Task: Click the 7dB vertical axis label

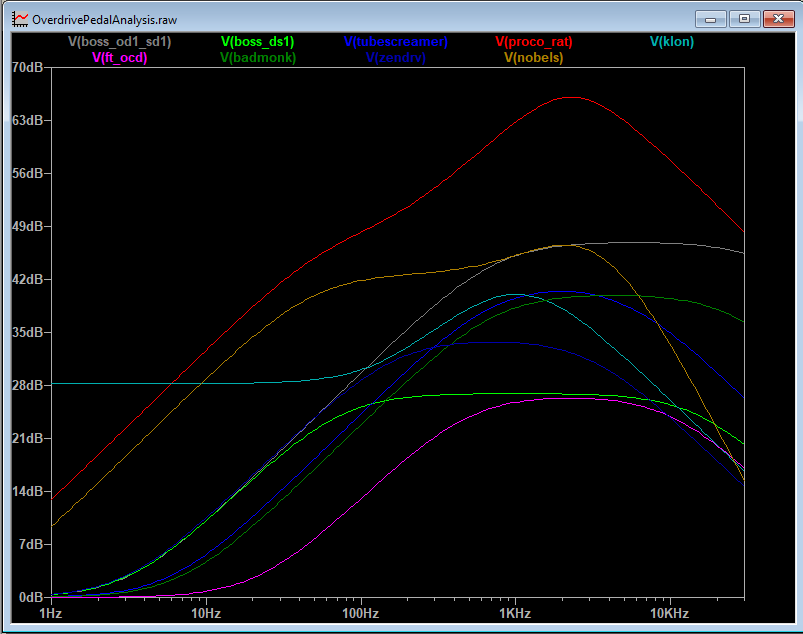Action: (x=31, y=544)
